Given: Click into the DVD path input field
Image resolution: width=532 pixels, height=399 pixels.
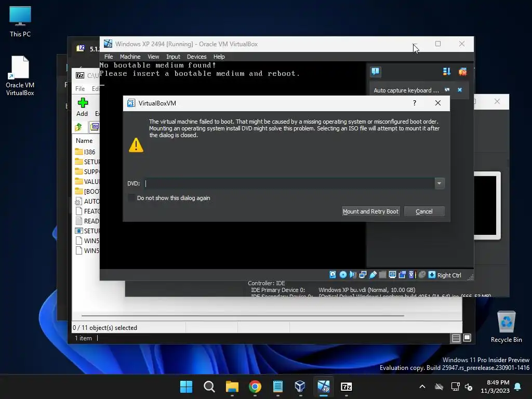Looking at the screenshot, I should 289,183.
